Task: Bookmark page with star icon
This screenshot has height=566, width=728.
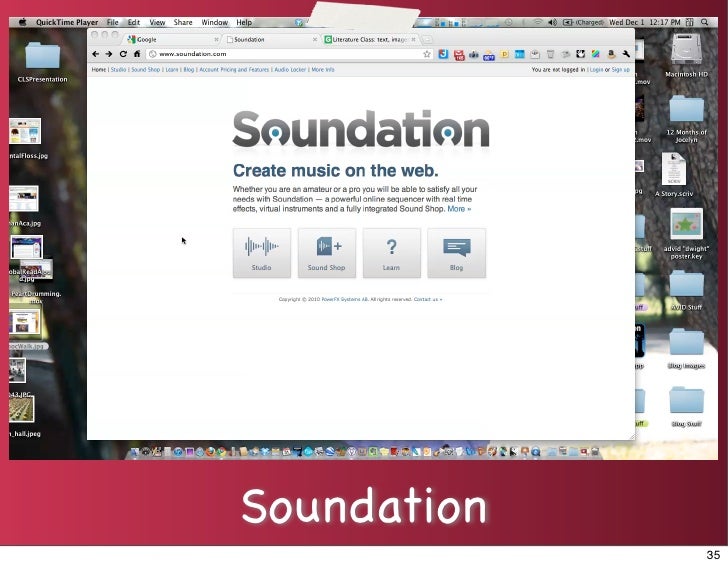Action: [427, 54]
